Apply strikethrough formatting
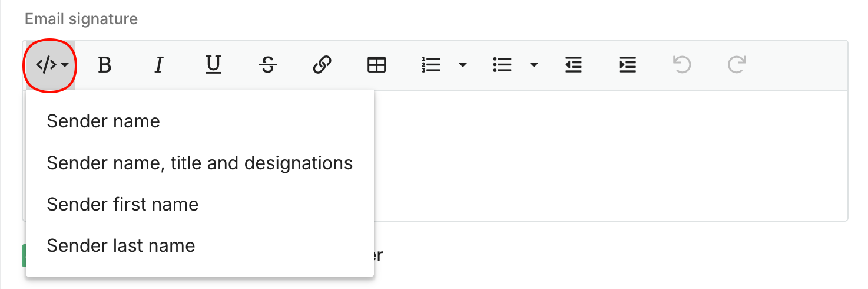 point(268,65)
